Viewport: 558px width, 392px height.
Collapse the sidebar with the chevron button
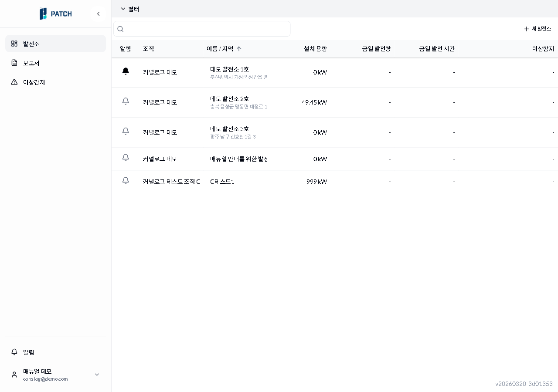click(x=99, y=14)
